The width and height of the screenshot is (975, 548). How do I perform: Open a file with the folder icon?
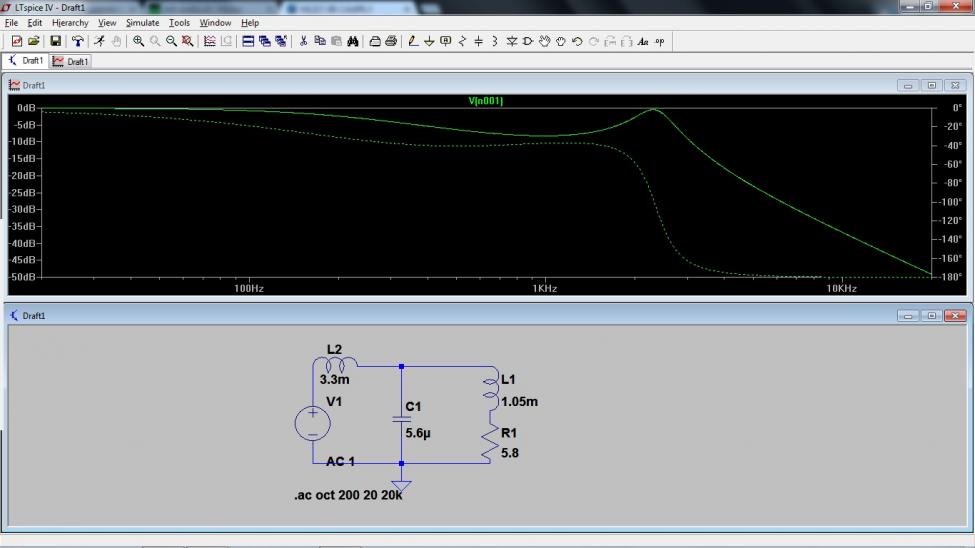(34, 42)
